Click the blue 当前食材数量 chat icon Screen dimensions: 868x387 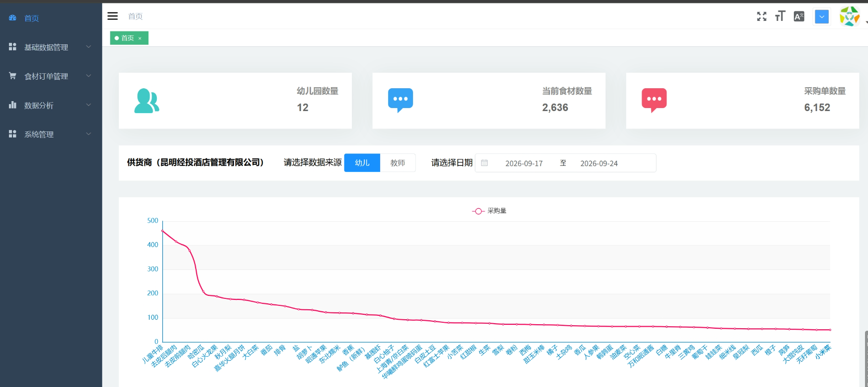[x=400, y=100]
